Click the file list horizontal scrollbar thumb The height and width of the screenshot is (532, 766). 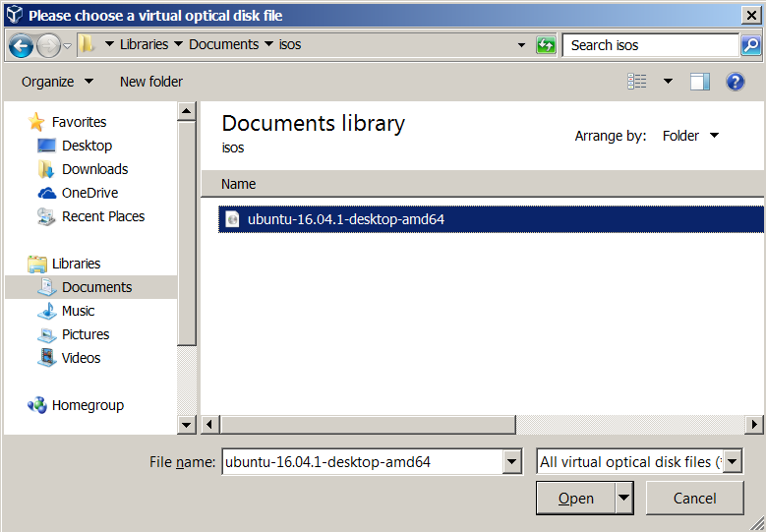point(368,425)
